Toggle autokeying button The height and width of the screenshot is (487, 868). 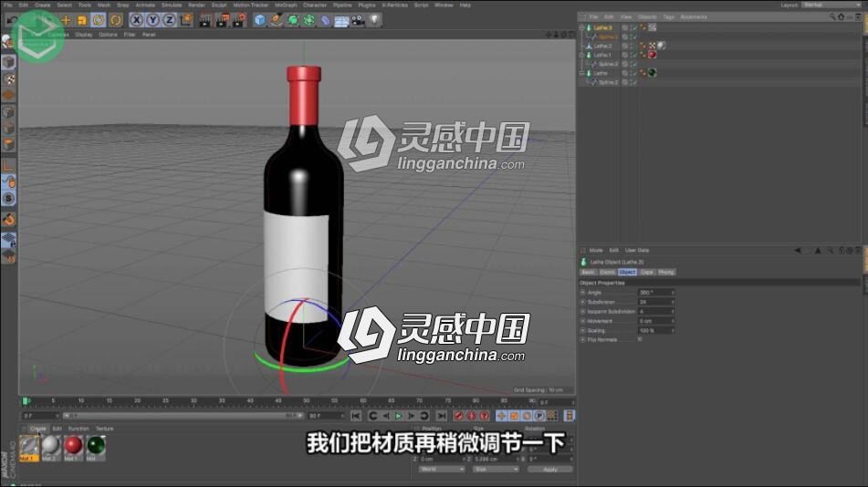pyautogui.click(x=472, y=416)
